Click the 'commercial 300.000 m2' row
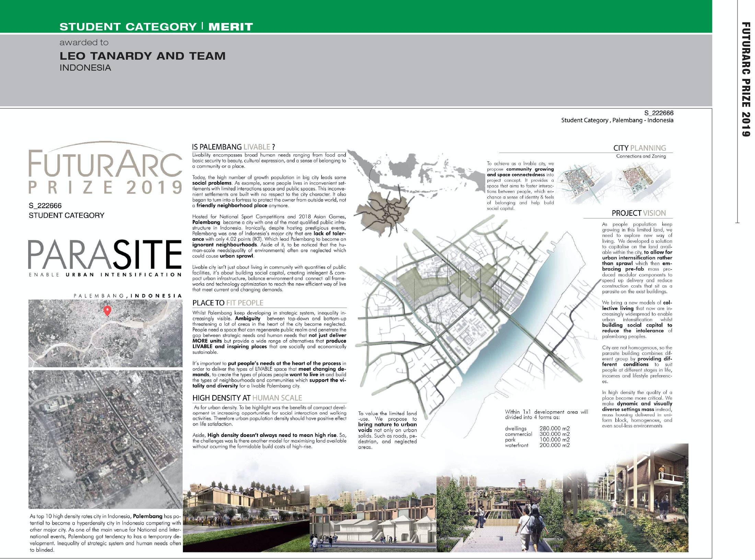 pyautogui.click(x=537, y=434)
